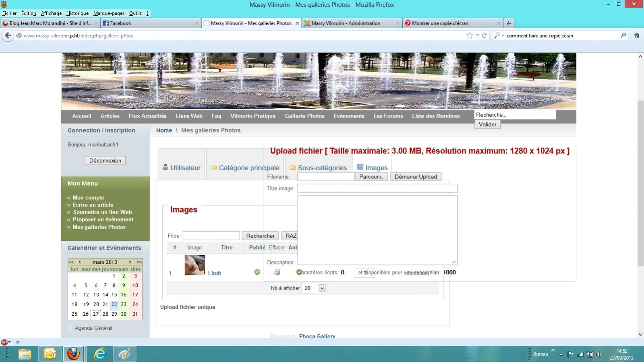
Task: Open the Gallerie Photos nav link
Action: pos(304,116)
